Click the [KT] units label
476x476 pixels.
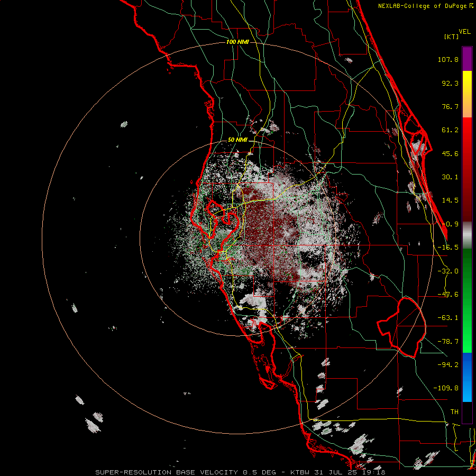[x=451, y=36]
